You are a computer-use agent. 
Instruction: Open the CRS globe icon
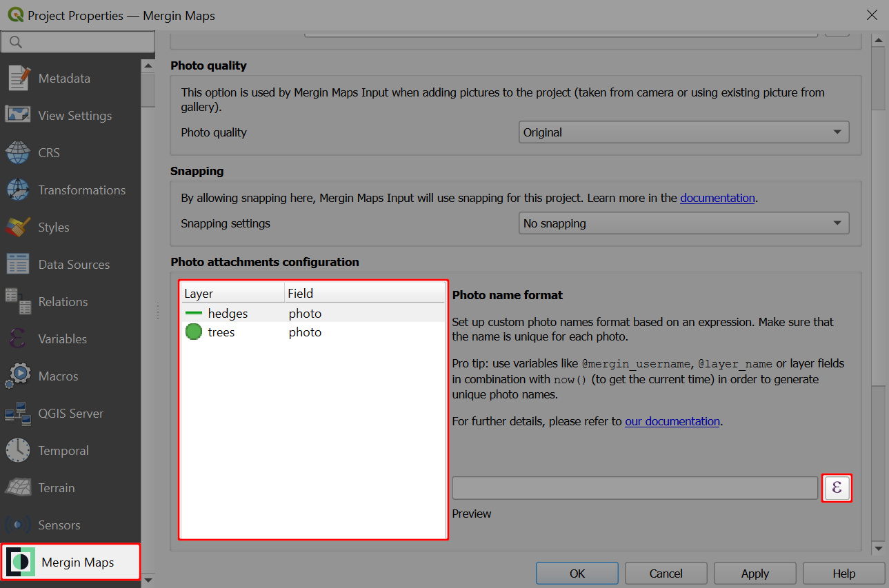[18, 152]
